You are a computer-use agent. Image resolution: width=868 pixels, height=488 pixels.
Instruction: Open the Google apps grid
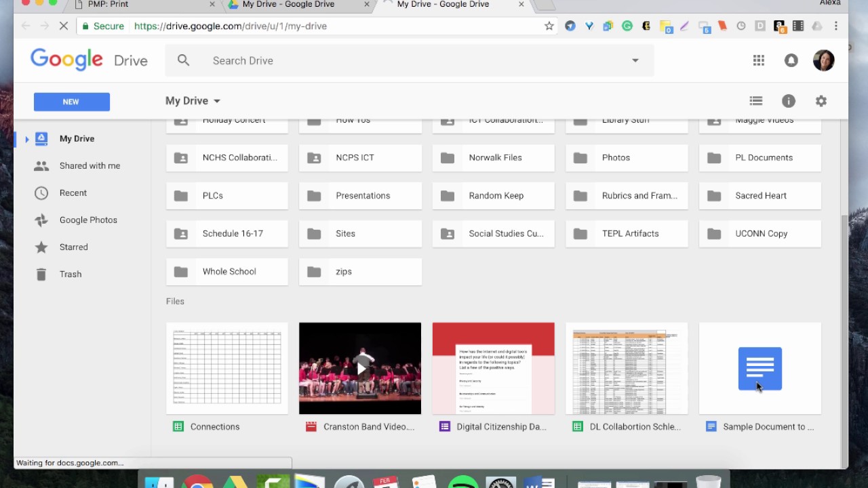(x=759, y=60)
